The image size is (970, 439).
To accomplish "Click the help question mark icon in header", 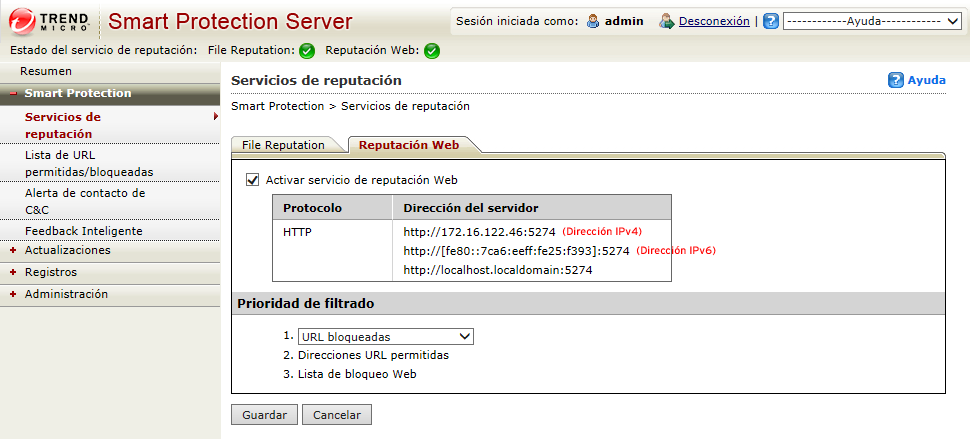I will [x=770, y=21].
